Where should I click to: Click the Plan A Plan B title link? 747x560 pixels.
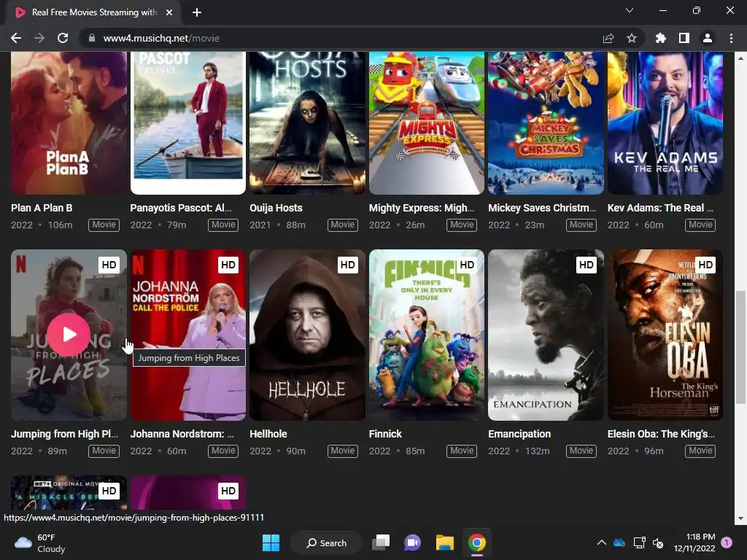click(x=42, y=208)
